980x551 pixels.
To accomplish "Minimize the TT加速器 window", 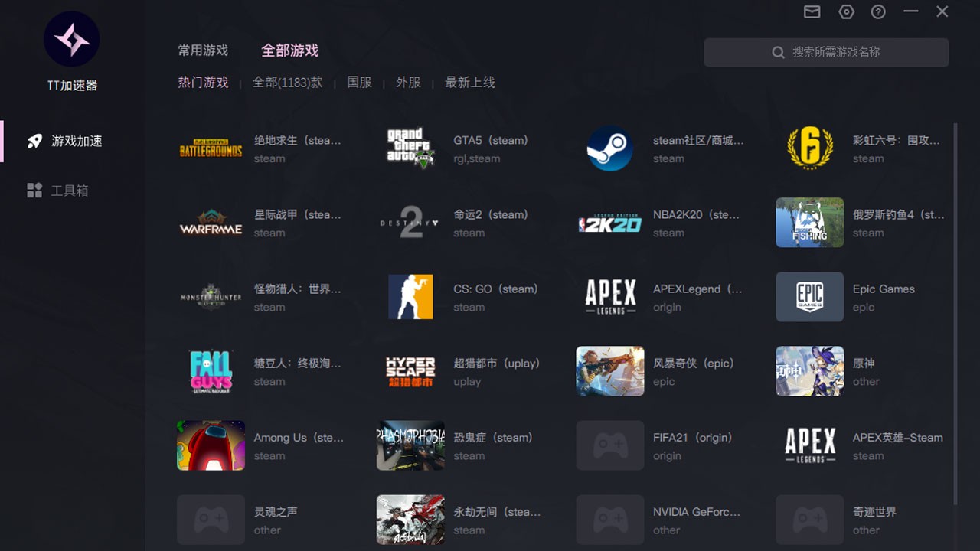I will pos(910,11).
